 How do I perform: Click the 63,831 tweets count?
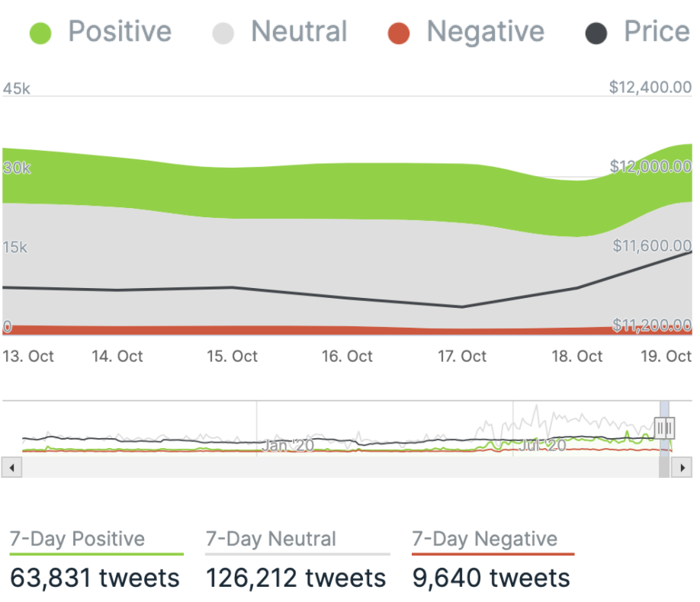95,578
